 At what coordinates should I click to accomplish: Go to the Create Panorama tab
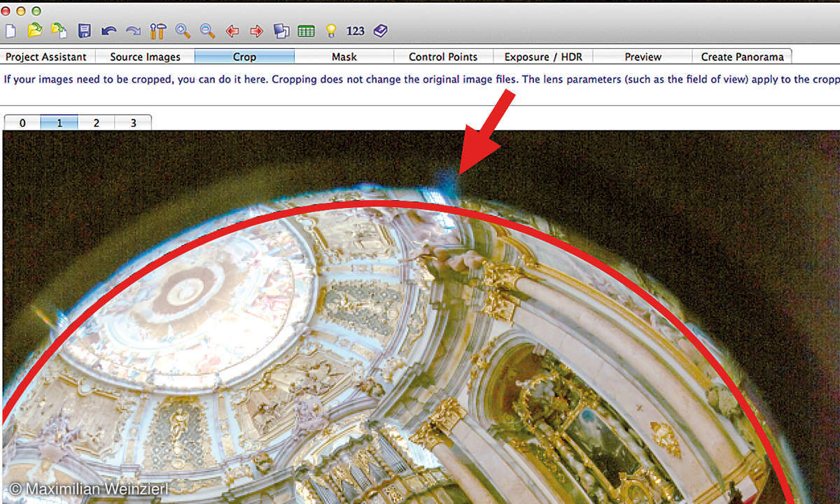(x=742, y=57)
